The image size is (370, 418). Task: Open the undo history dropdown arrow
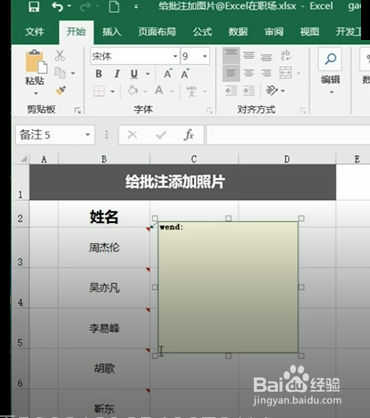pos(69,6)
